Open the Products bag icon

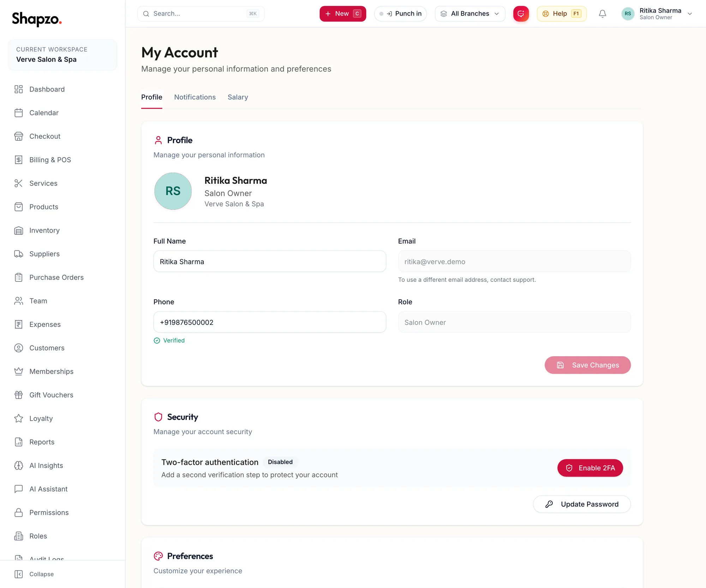tap(19, 207)
